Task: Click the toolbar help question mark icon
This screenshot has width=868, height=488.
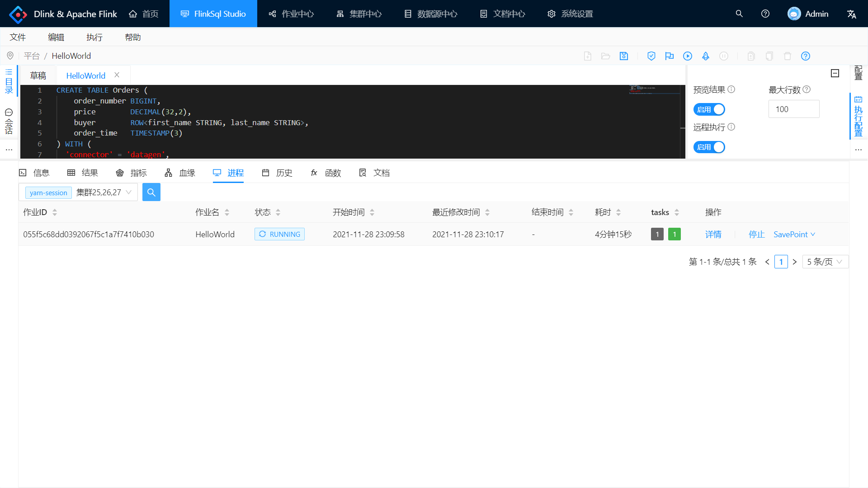Action: pos(806,56)
